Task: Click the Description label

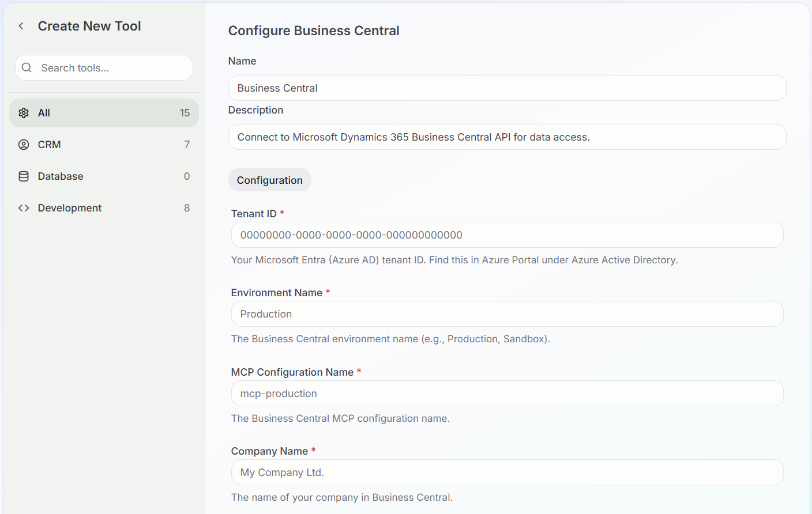Action: tap(255, 110)
